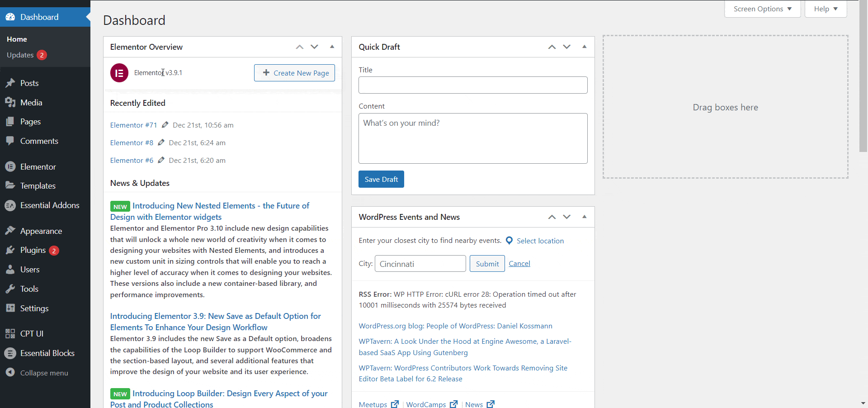Click external link icon next to News
868x408 pixels.
coord(491,404)
